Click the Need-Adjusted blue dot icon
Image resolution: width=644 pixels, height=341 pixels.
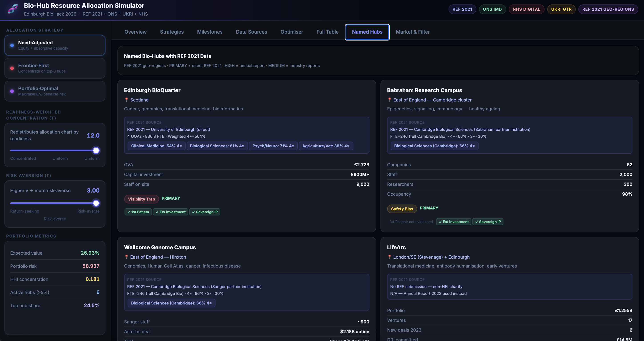tap(12, 45)
